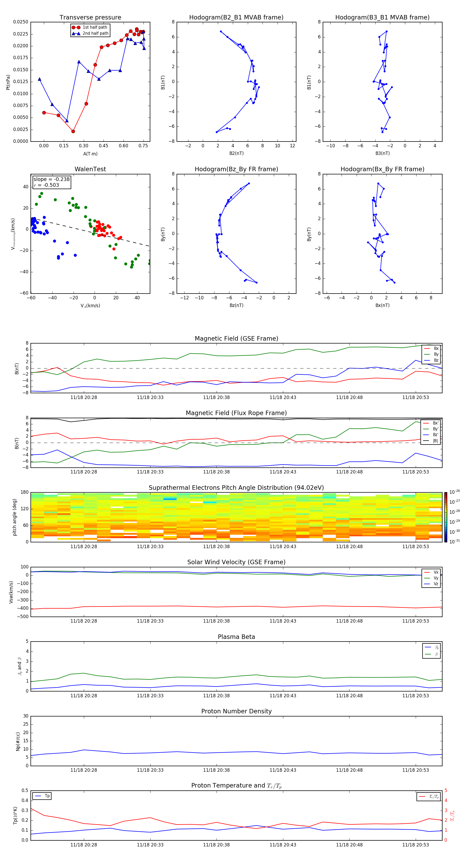Select "By" in the GSE Frame legend
Screen dimensions: 473x868
[431, 354]
